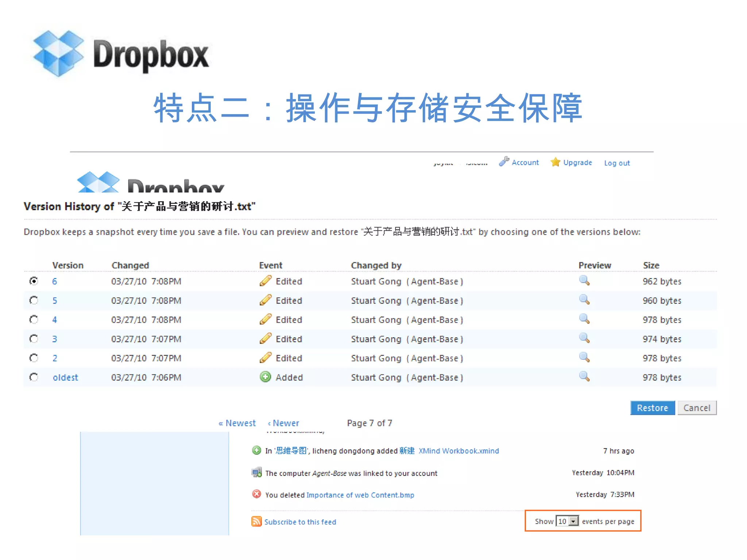Click the 962 bytes size cell
The width and height of the screenshot is (747, 560).
coord(662,281)
